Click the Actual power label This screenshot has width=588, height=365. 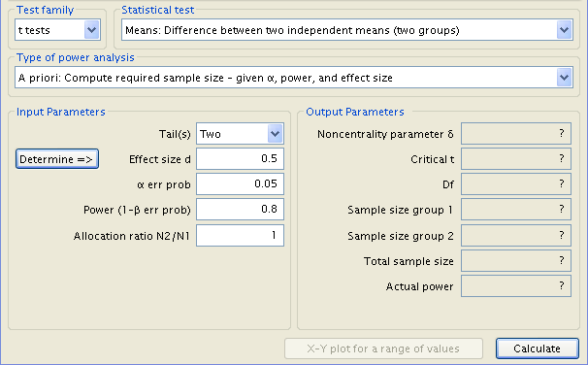click(419, 286)
